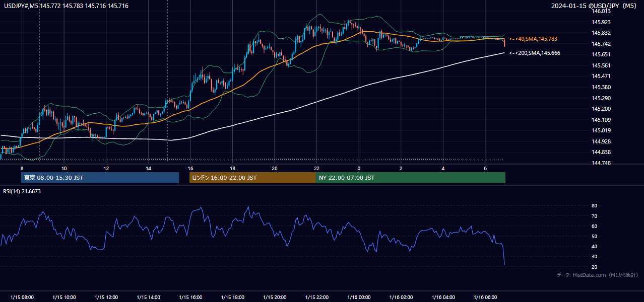The height and width of the screenshot is (302, 644).
Task: Click bottom time label 1/16 02:00
Action: [x=401, y=297]
